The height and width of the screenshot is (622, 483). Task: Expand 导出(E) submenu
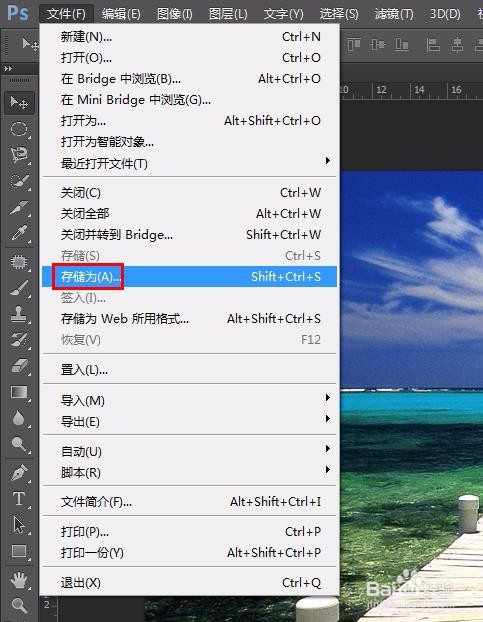[328, 419]
